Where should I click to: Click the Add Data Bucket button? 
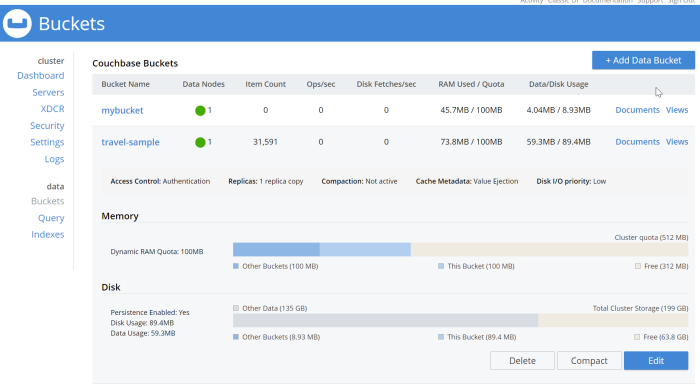(643, 60)
